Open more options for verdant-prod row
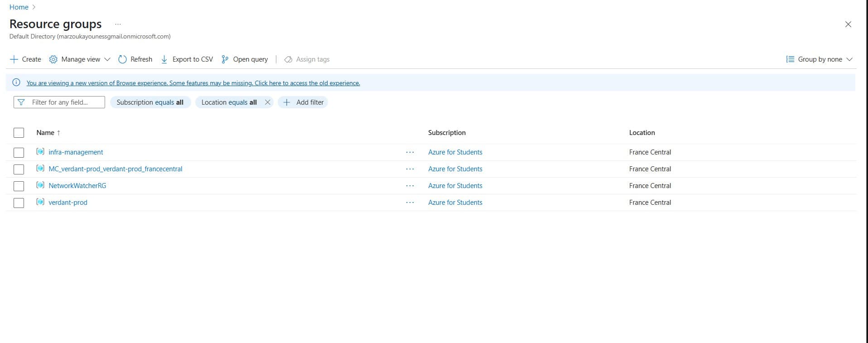The width and height of the screenshot is (868, 343). coord(410,203)
